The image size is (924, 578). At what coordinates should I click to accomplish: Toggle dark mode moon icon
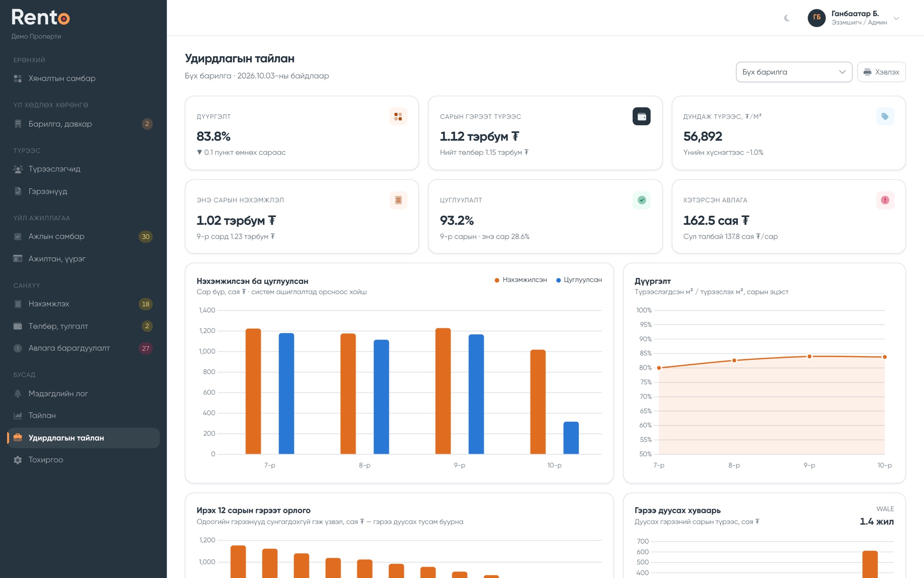(787, 18)
